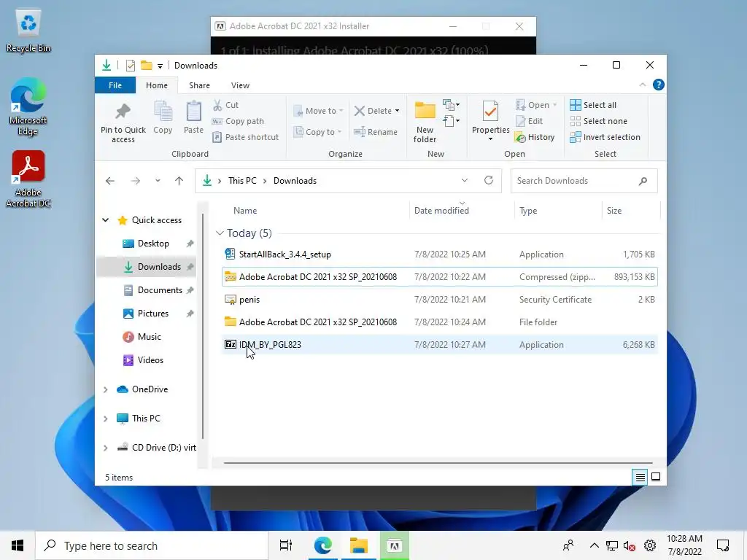The width and height of the screenshot is (747, 560).
Task: Click the Cut scissors button
Action: [225, 105]
